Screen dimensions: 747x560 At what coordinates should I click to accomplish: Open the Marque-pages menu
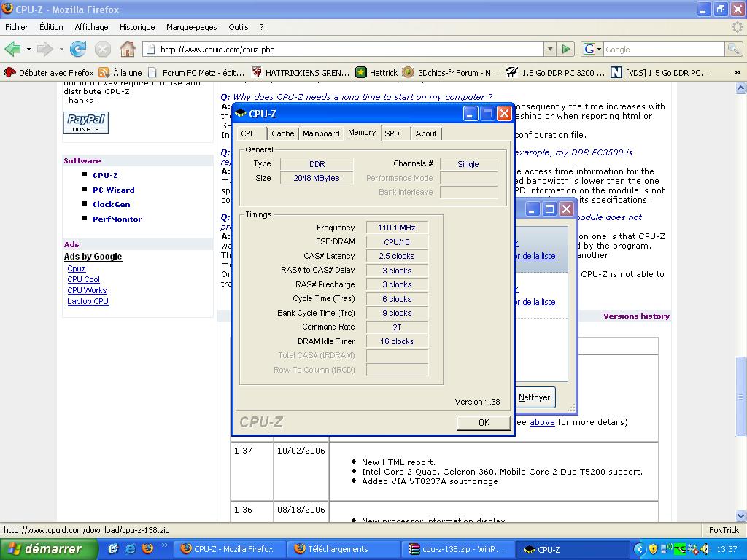point(191,27)
